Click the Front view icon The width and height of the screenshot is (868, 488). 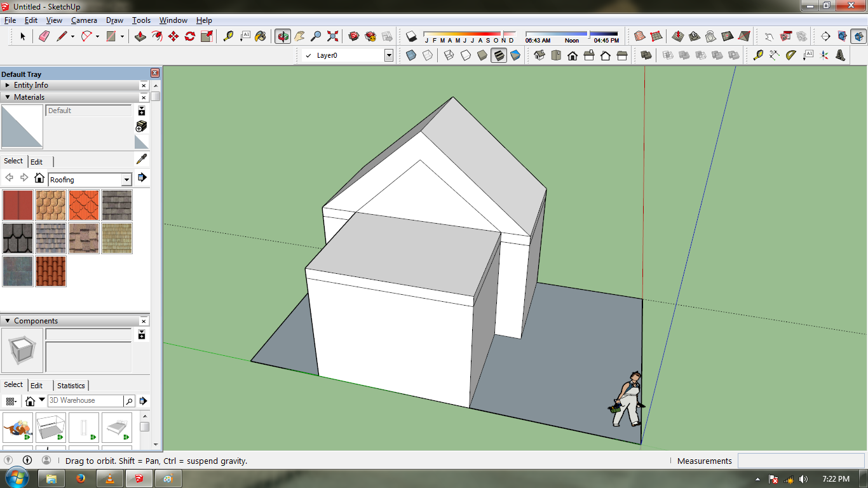tap(573, 56)
